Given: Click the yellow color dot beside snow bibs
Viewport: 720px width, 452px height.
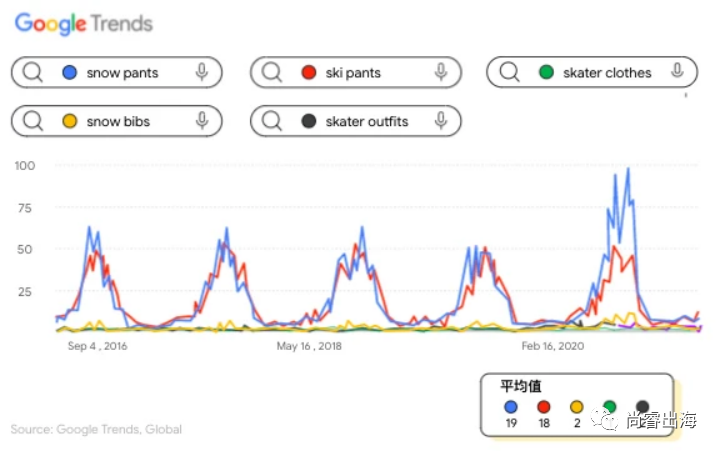Looking at the screenshot, I should click(x=70, y=122).
